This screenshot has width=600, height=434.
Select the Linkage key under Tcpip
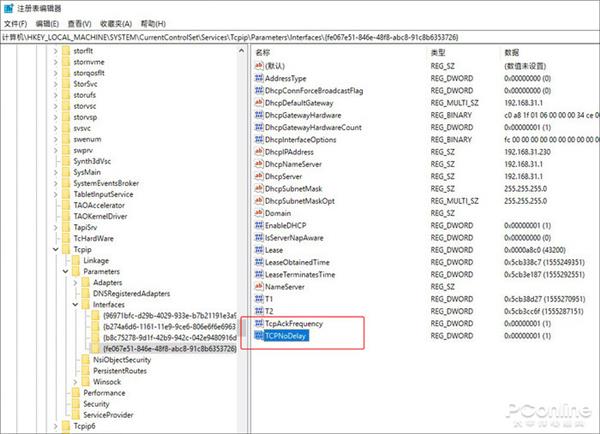[x=96, y=261]
